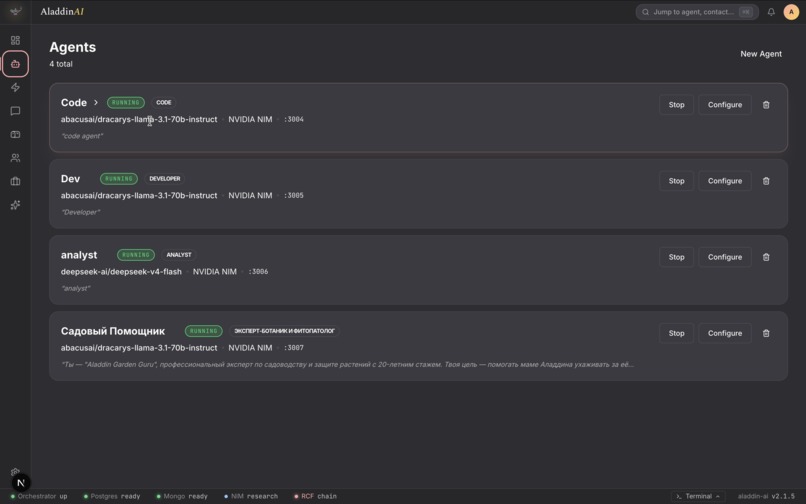Click the ЭКСПЕРТ-БОТАНИК И ФИТОПАТОЛОГ tag
The width and height of the screenshot is (806, 504).
point(284,331)
